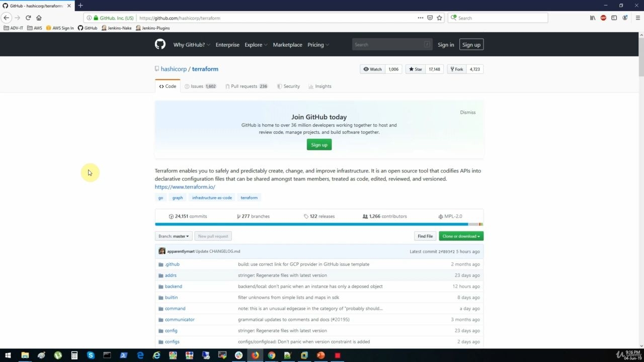Image resolution: width=644 pixels, height=362 pixels.
Task: Save page to Pocket icon
Action: click(x=430, y=18)
